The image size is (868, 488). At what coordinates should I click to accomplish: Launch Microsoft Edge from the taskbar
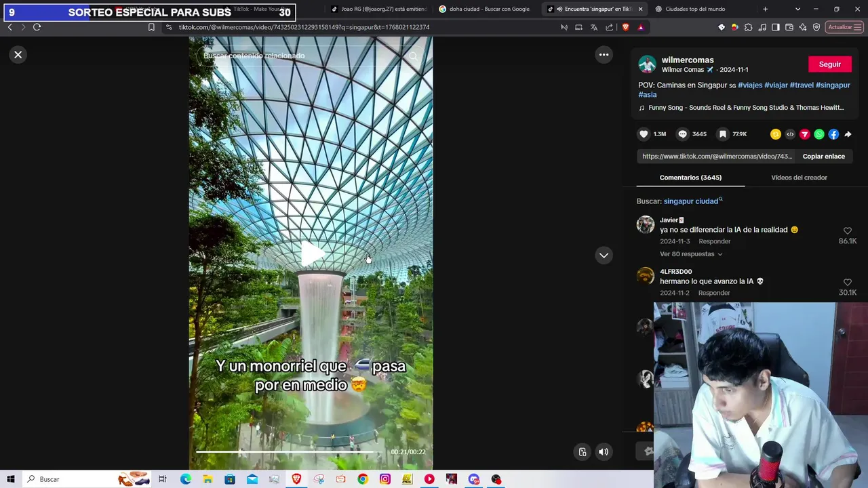coord(186,479)
